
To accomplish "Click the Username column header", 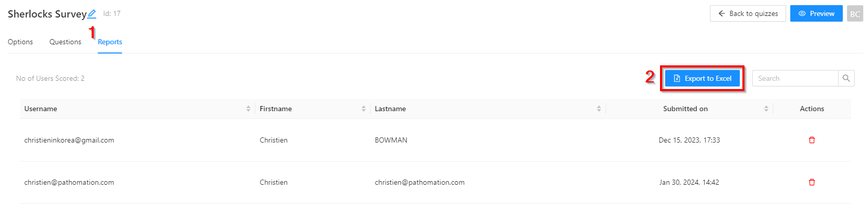I will 41,109.
